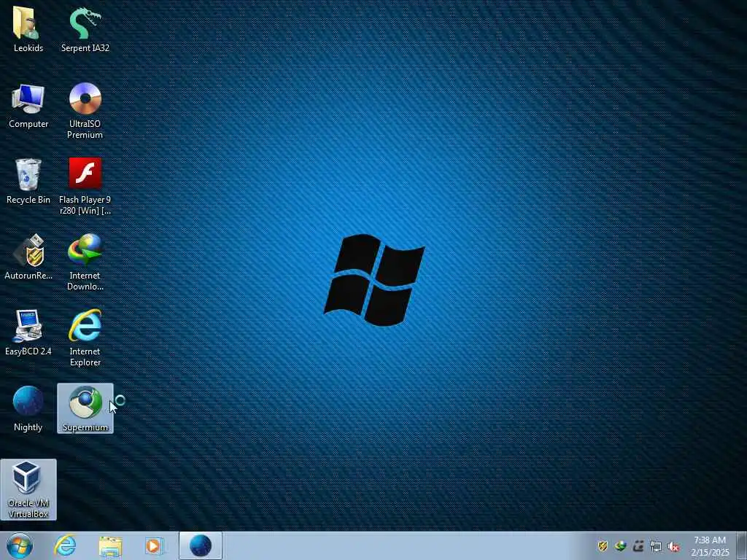The width and height of the screenshot is (747, 560).
Task: Select the Oracle VM VirtualBox icon
Action: click(x=28, y=489)
